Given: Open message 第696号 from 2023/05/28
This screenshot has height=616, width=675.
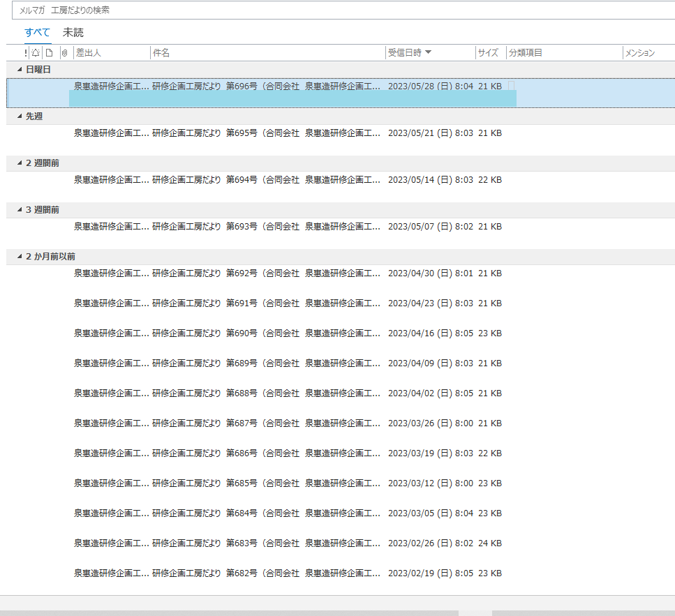Looking at the screenshot, I should click(341, 93).
